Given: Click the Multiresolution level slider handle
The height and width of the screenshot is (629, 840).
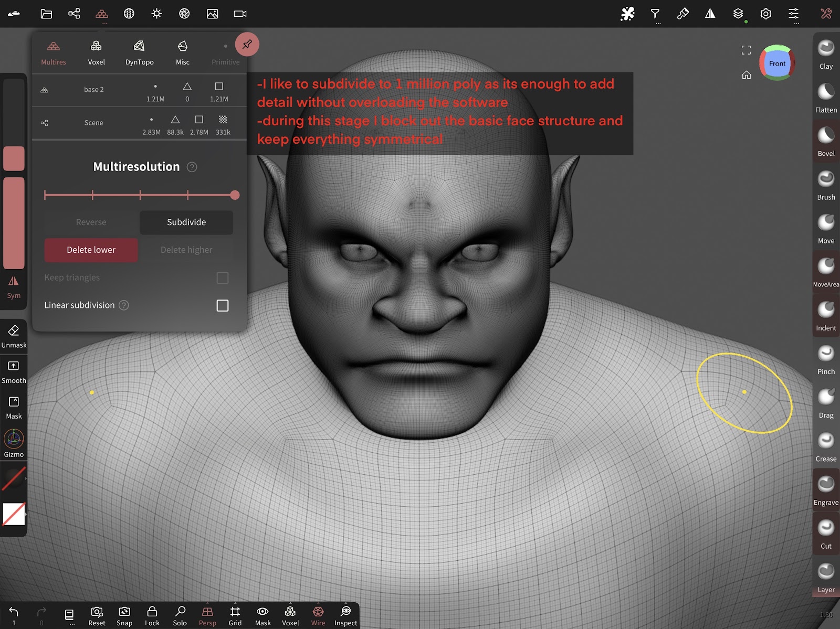Looking at the screenshot, I should 235,195.
